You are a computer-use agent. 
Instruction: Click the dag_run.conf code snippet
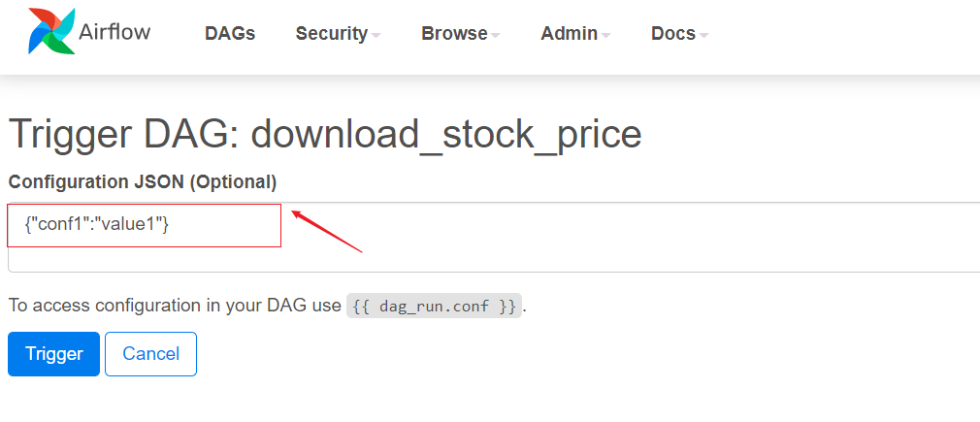[x=434, y=305]
